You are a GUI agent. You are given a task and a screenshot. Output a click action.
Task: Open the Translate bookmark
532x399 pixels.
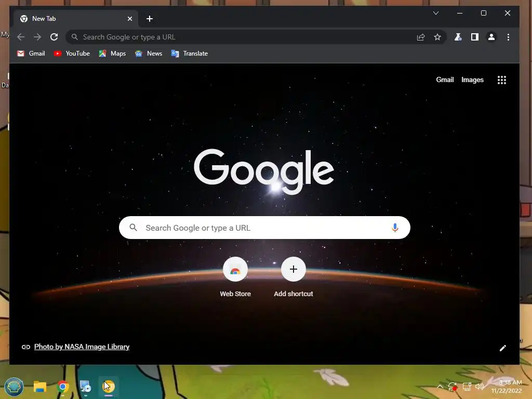[x=189, y=54]
